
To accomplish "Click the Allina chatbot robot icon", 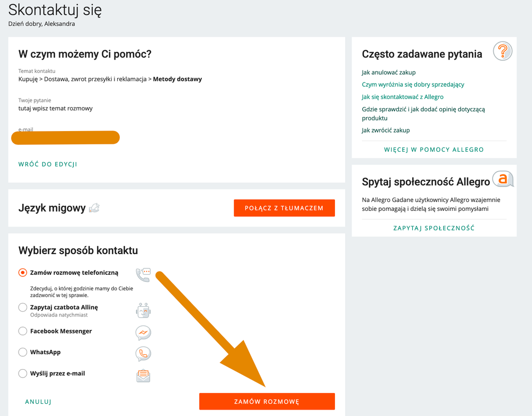I will coord(143,311).
